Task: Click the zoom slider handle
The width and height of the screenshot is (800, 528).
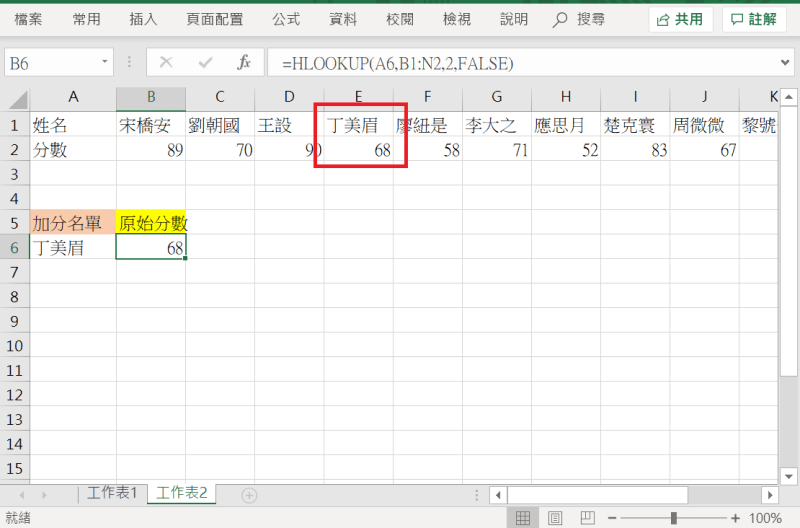Action: (674, 518)
